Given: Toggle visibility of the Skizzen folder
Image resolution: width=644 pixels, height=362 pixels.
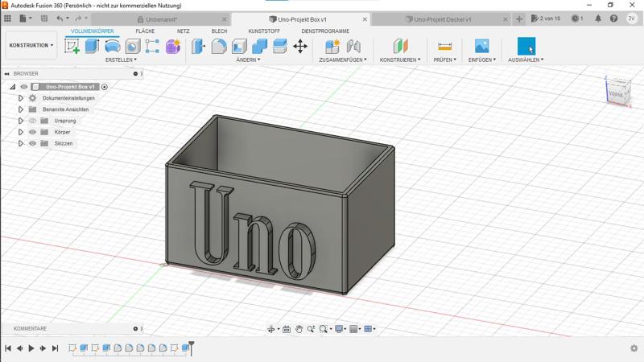Looking at the screenshot, I should [33, 143].
